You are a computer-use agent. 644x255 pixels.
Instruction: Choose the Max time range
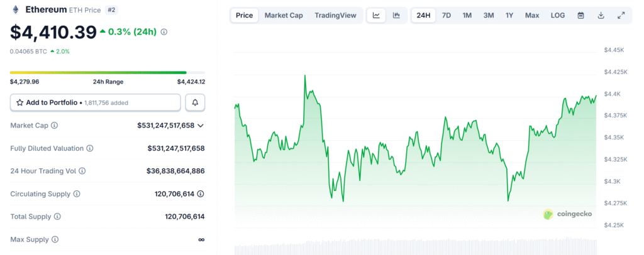click(x=532, y=15)
